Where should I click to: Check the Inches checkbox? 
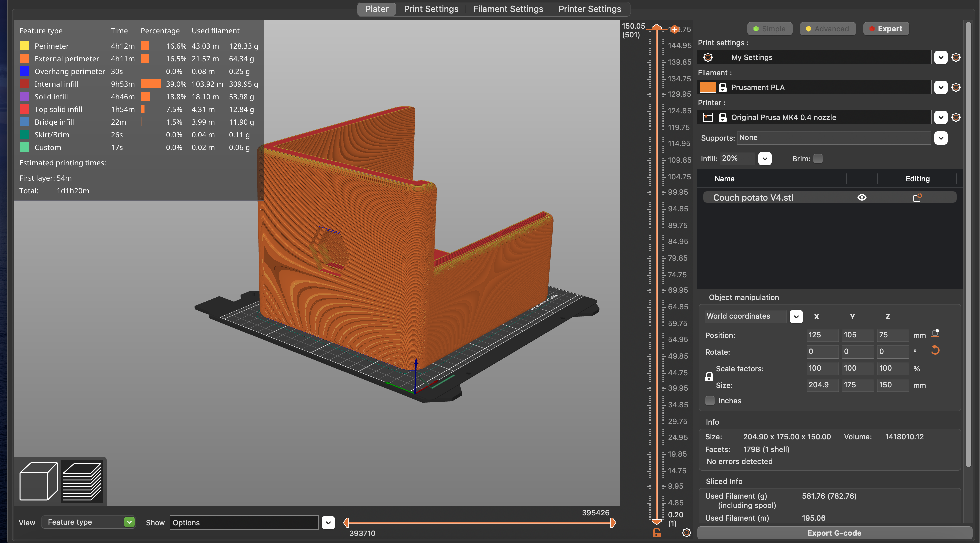[710, 401]
